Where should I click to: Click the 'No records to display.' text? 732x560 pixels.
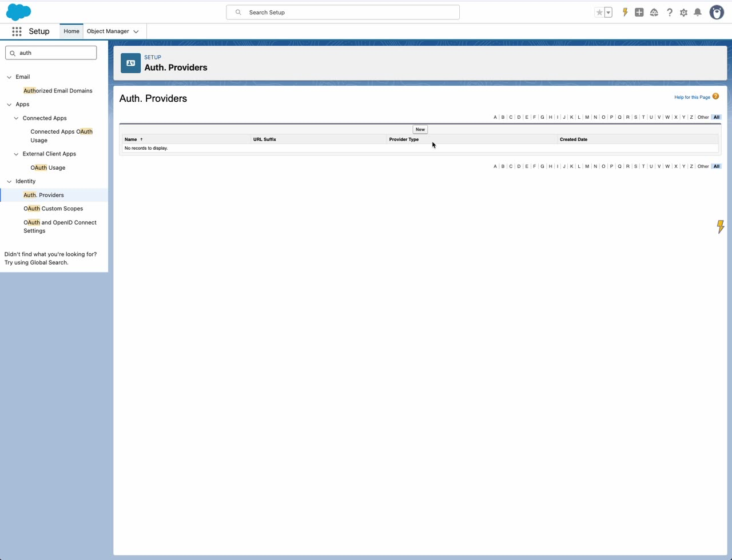pyautogui.click(x=146, y=148)
